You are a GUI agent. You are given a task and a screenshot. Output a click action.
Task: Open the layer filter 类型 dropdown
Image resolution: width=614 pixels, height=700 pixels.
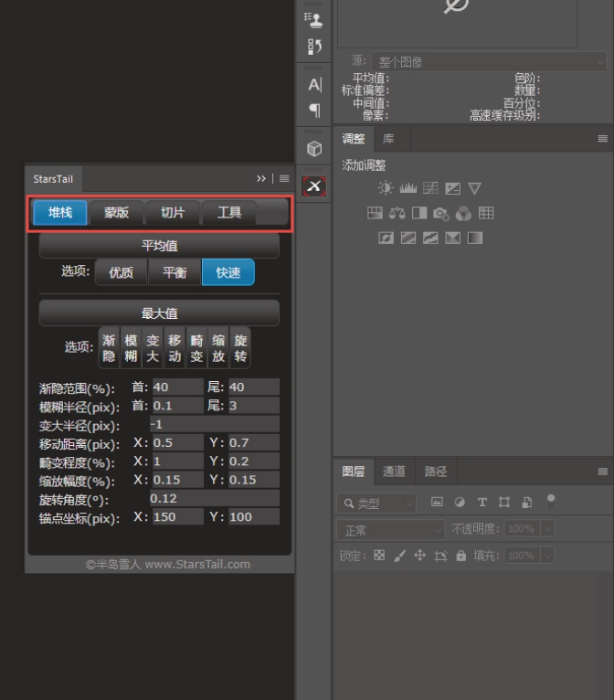376,504
